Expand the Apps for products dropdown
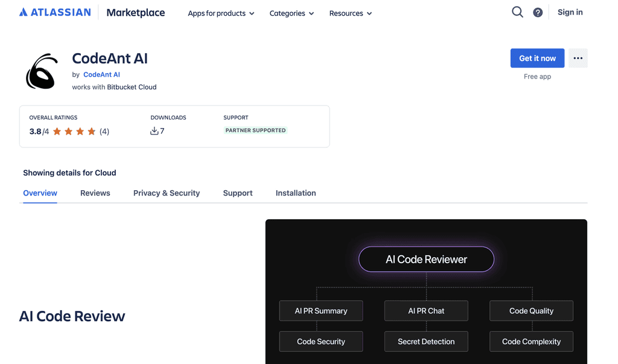This screenshot has width=618, height=364. pos(221,13)
